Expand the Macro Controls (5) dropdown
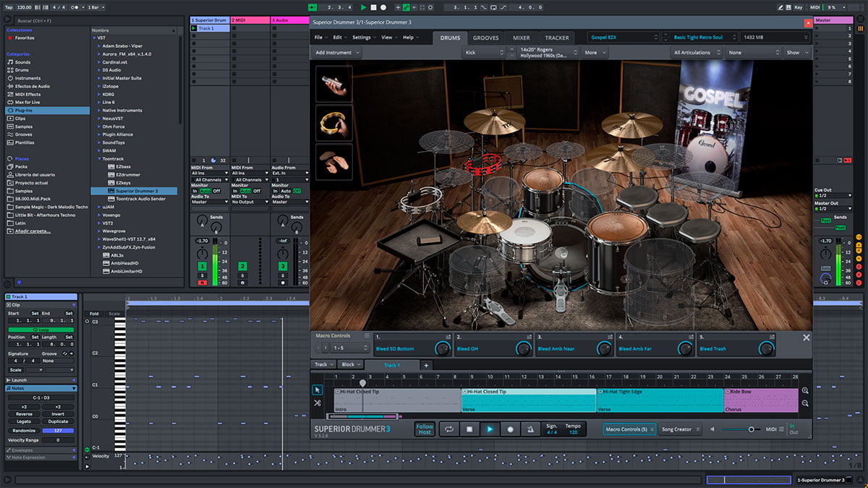 click(x=629, y=429)
